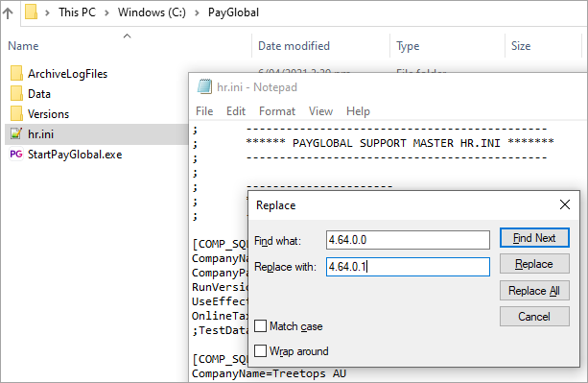Click the folder icon in the address bar
This screenshot has height=383, width=588.
31,12
